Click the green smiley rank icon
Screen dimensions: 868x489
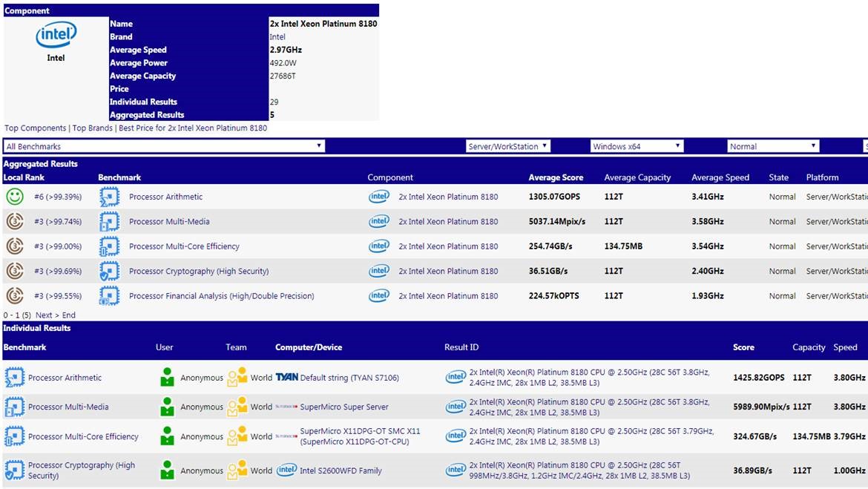tap(15, 197)
